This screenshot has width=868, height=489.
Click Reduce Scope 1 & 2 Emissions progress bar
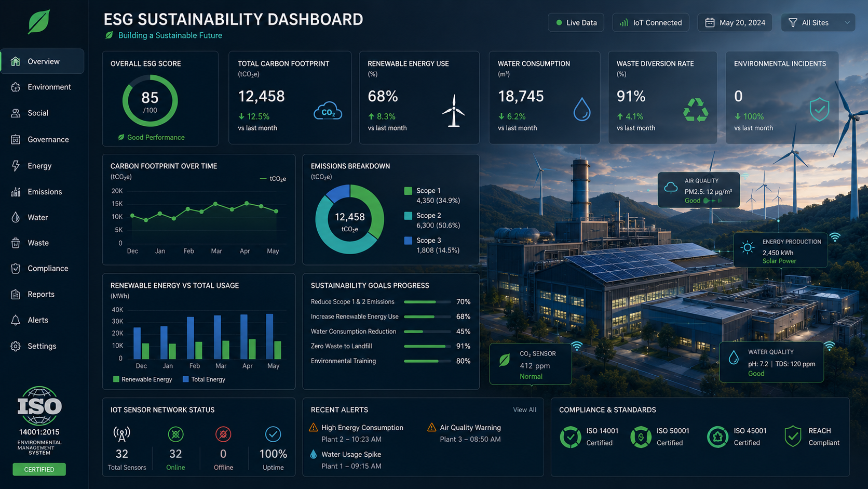pyautogui.click(x=427, y=302)
